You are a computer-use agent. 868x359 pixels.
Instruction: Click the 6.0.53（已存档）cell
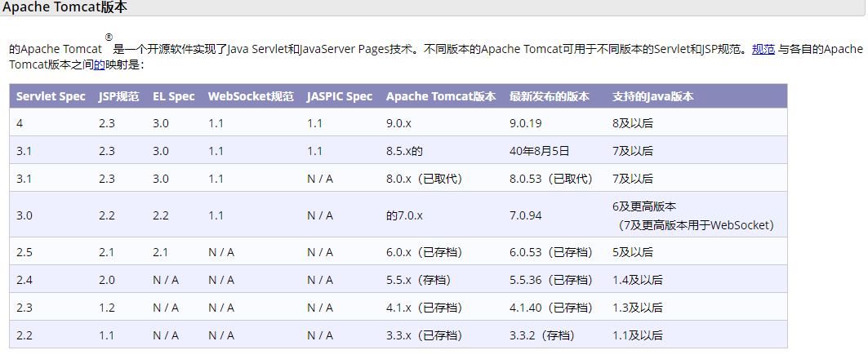pos(551,252)
